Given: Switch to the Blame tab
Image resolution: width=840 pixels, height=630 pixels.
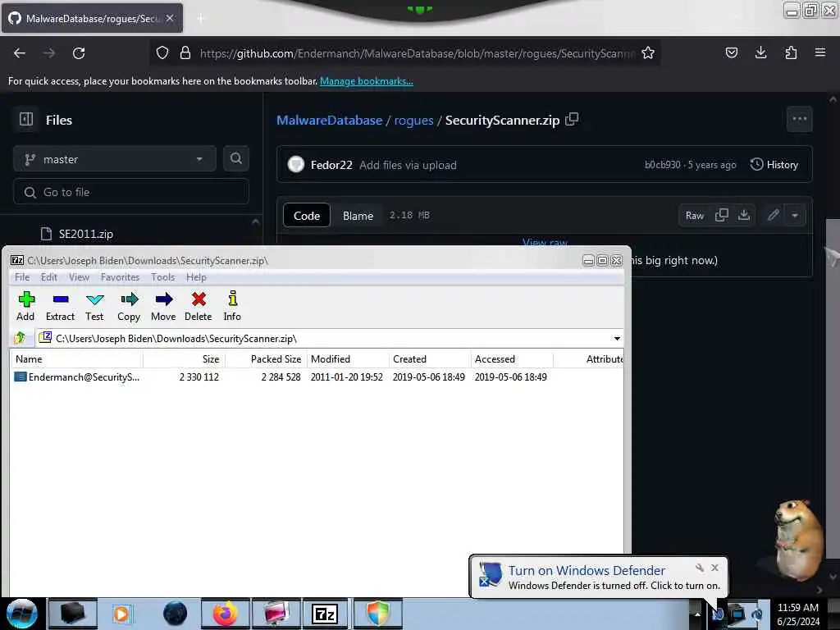Looking at the screenshot, I should click(358, 216).
